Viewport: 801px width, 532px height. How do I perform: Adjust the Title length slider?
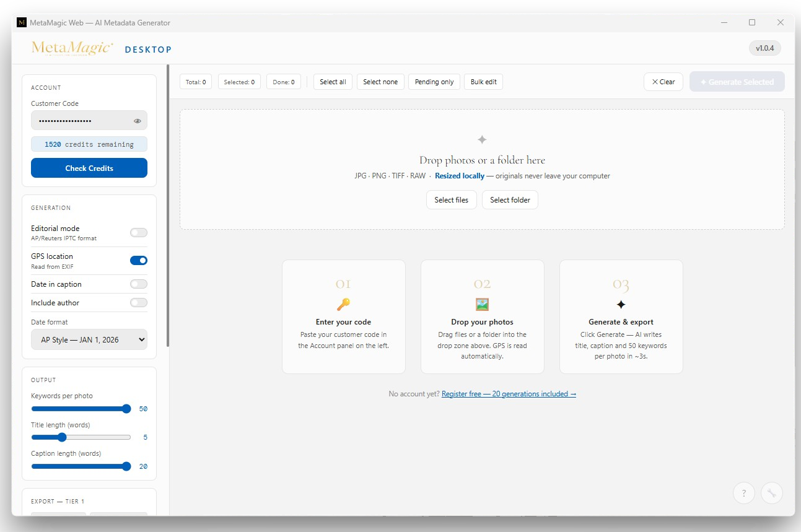[81, 437]
